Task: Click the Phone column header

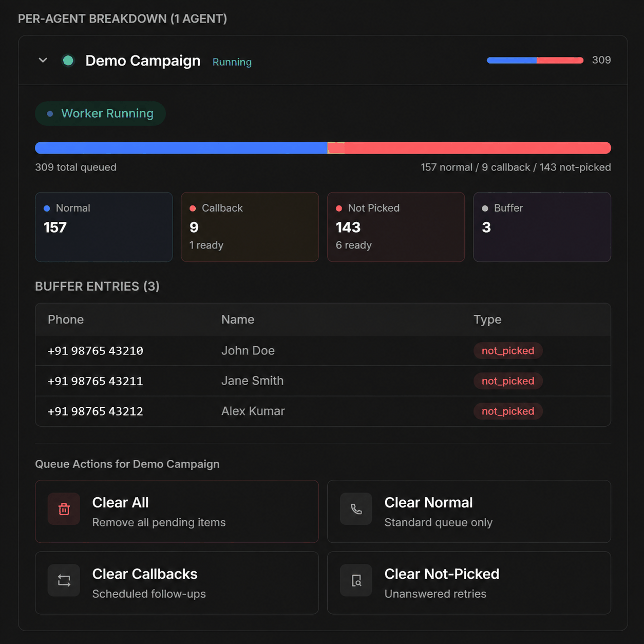Action: point(66,319)
